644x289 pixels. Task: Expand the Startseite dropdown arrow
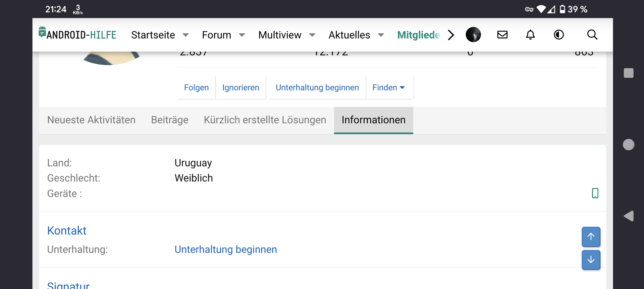pos(185,35)
